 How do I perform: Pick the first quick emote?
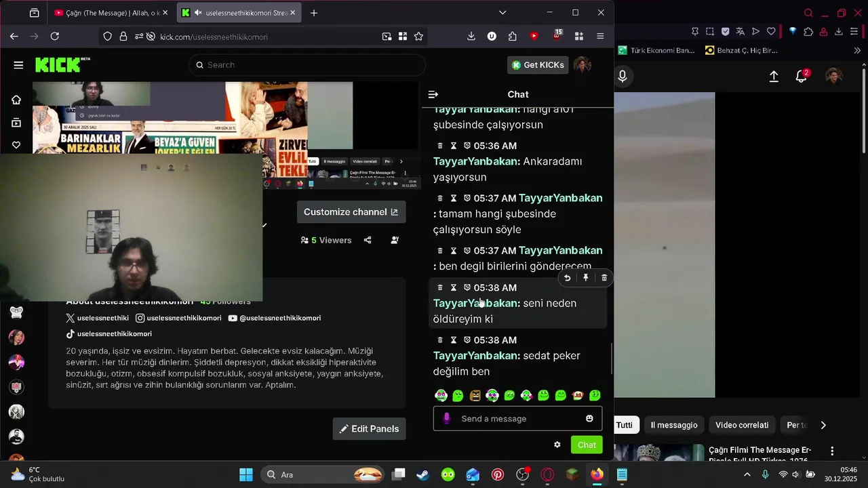coord(441,395)
